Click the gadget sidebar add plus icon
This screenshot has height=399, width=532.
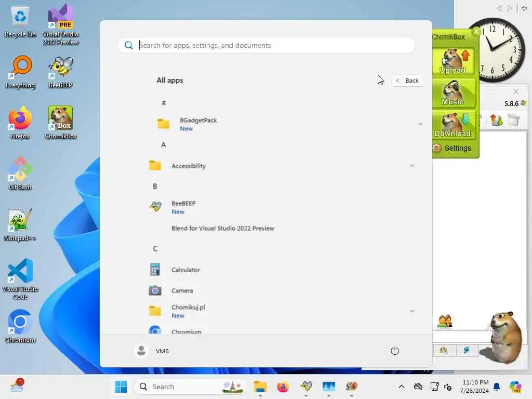pos(524,8)
